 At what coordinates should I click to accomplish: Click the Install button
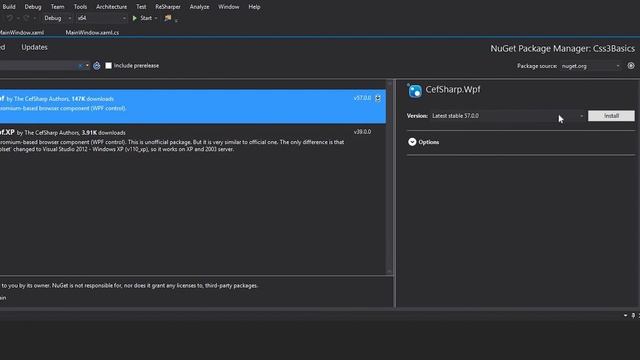coord(611,116)
